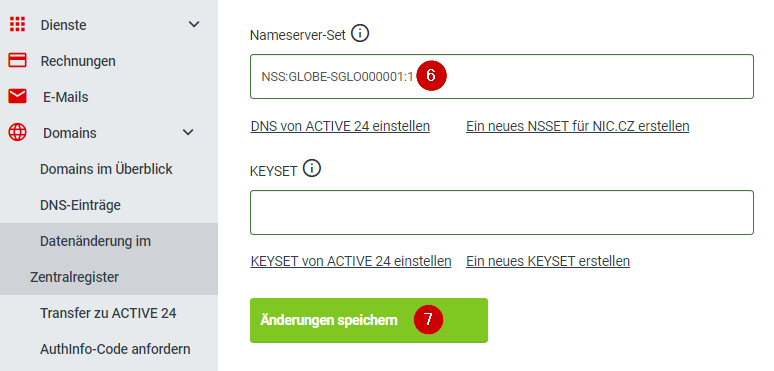The height and width of the screenshot is (371, 774).
Task: Save with Änderungen speichern button
Action: [369, 320]
